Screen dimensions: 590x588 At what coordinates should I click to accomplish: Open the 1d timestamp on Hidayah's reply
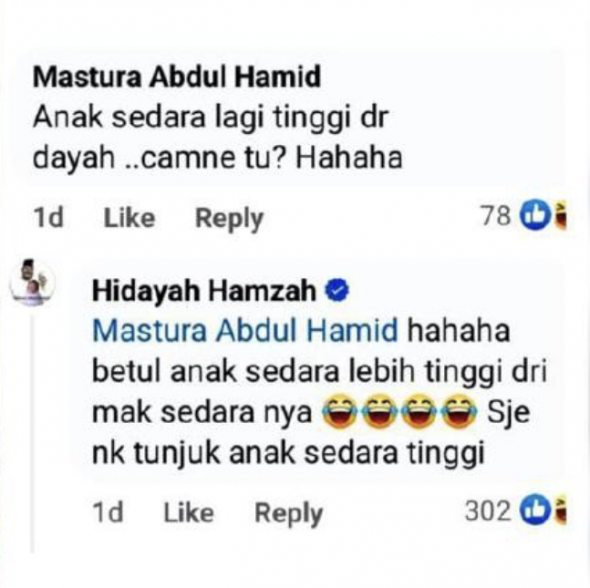[x=108, y=512]
